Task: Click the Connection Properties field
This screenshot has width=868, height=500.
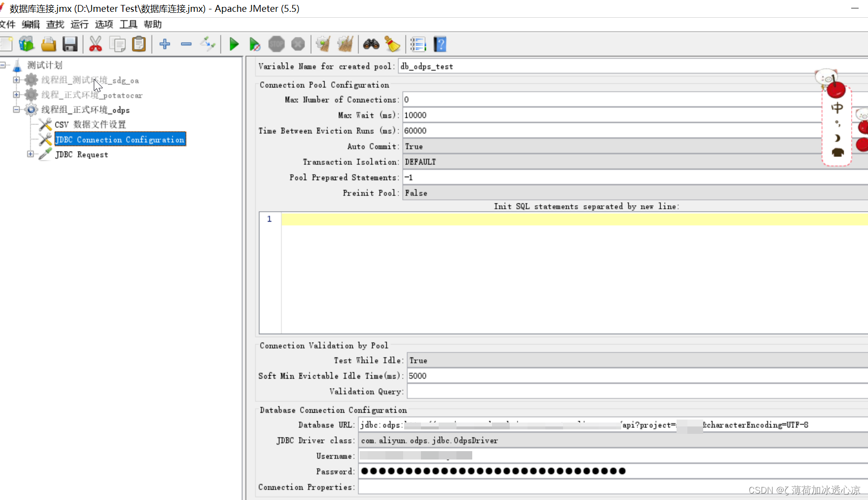Action: [613, 487]
